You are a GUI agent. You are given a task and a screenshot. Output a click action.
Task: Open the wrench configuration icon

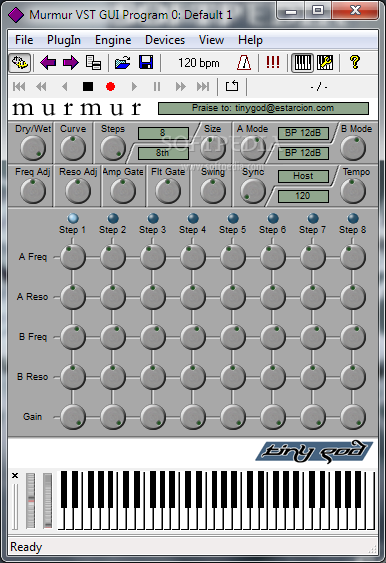[325, 63]
